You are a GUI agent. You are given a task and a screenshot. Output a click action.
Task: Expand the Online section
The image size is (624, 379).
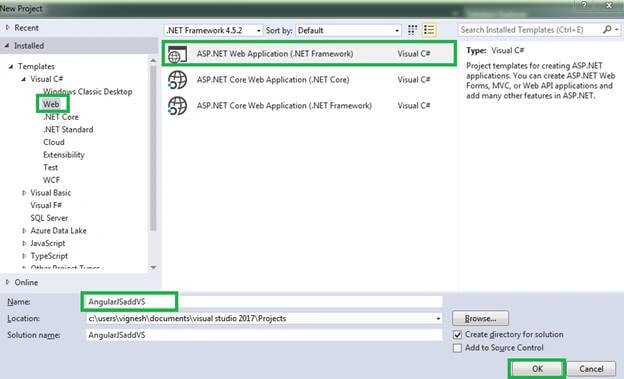point(8,282)
